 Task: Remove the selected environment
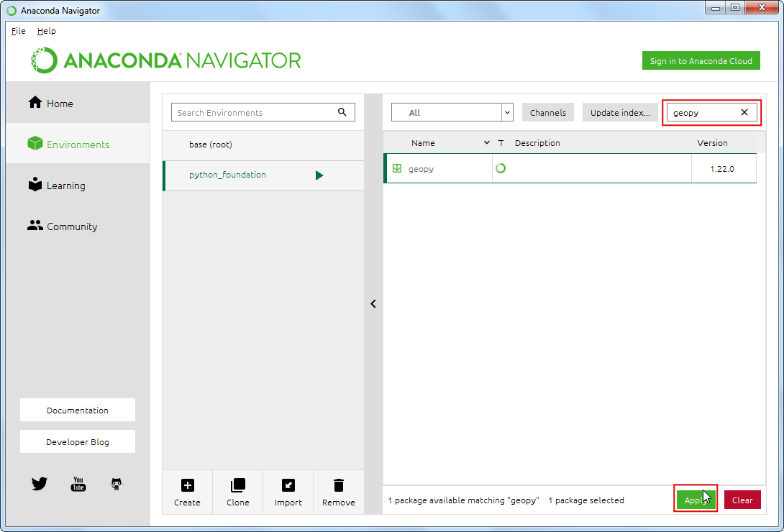pos(339,492)
